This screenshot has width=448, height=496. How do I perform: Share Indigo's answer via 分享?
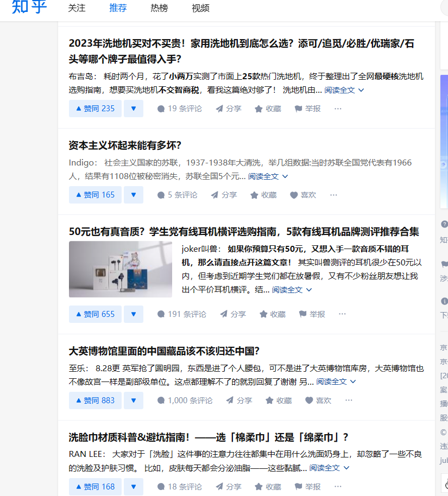click(x=224, y=195)
